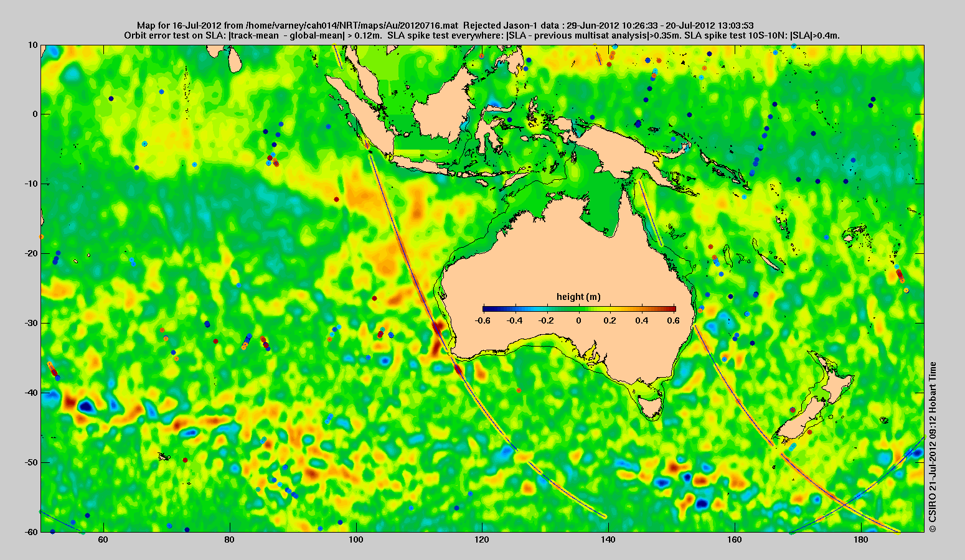
Task: Click colorbar tick label -0.4
Action: point(514,320)
